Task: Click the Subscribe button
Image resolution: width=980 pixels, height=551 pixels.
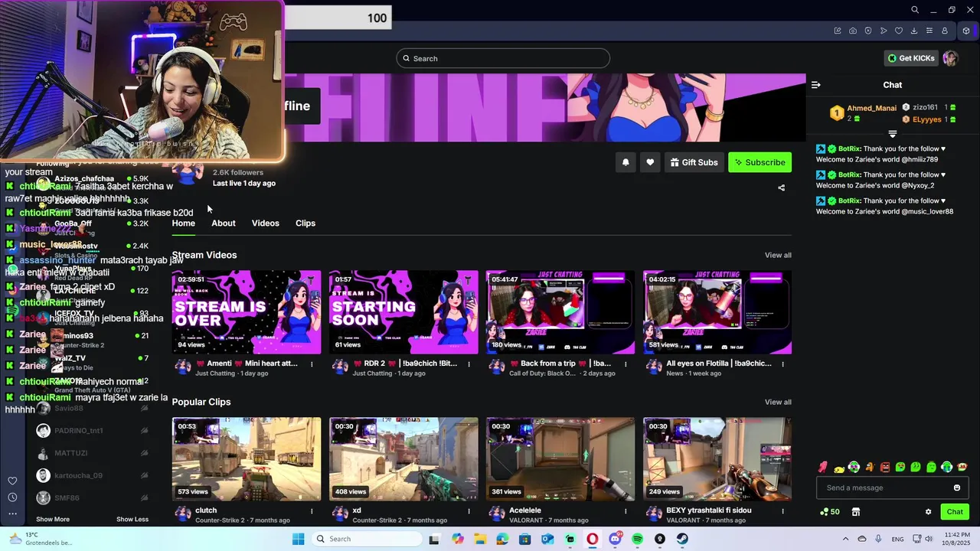Action: (x=759, y=162)
